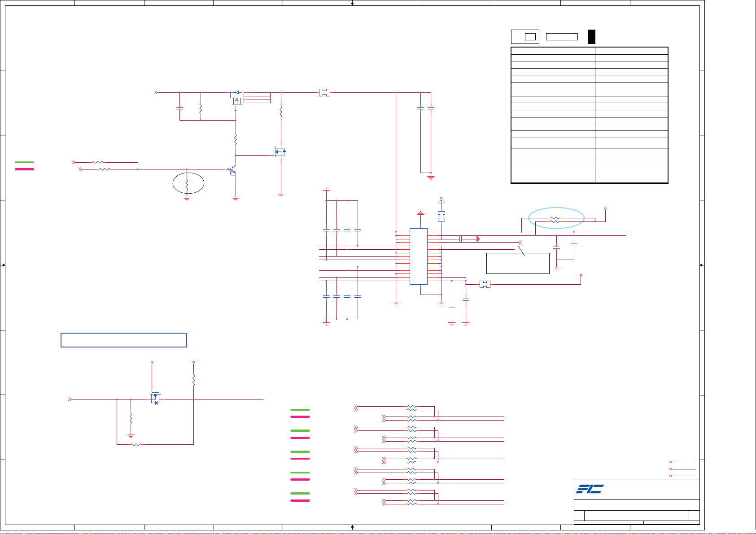Select the MOSFET in the lower-left level-shifter circuit
Screen dimensions: 756x534
pyautogui.click(x=155, y=398)
